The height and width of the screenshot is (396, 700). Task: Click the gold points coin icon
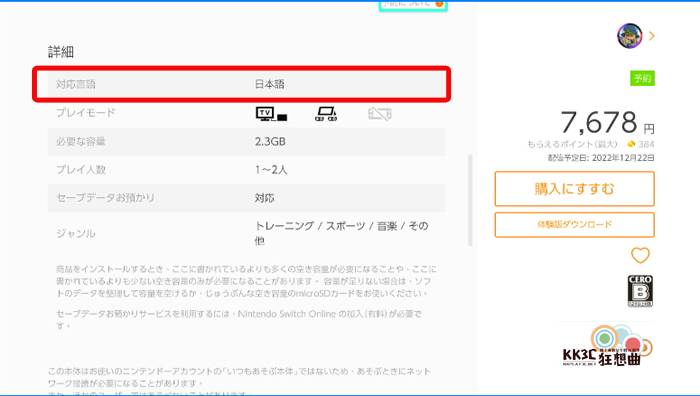pos(631,144)
